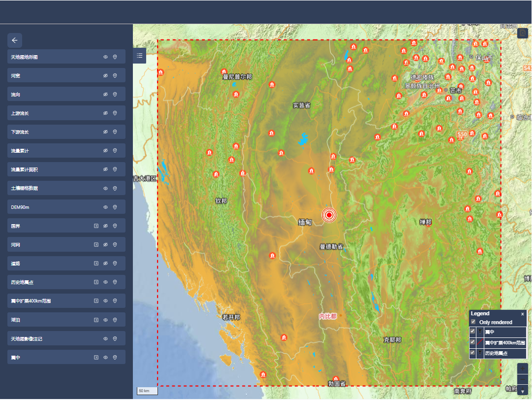Zoom in on the map
The width and height of the screenshot is (532, 401).
click(523, 369)
